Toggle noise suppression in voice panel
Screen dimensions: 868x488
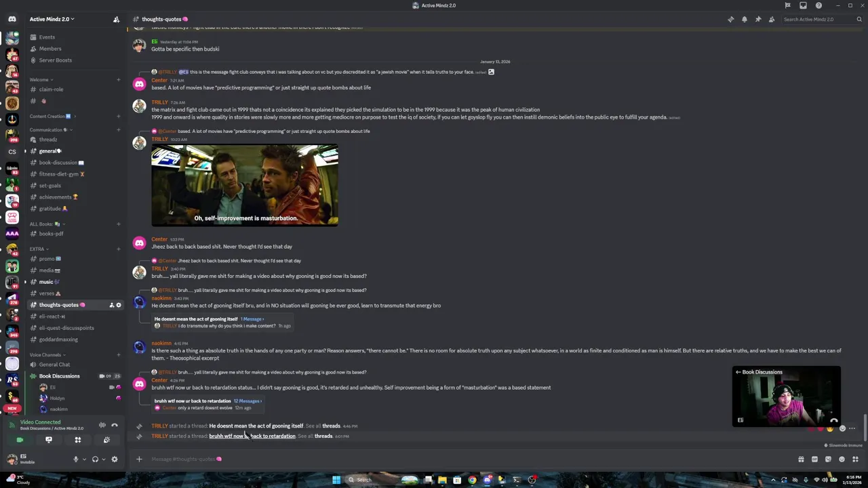[x=102, y=425]
